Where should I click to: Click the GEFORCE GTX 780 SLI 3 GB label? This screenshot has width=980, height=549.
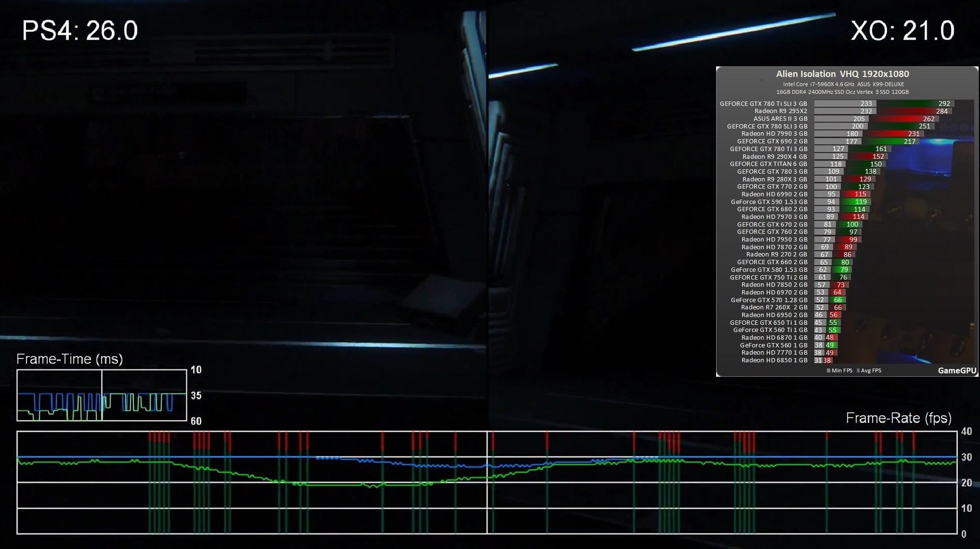(767, 127)
